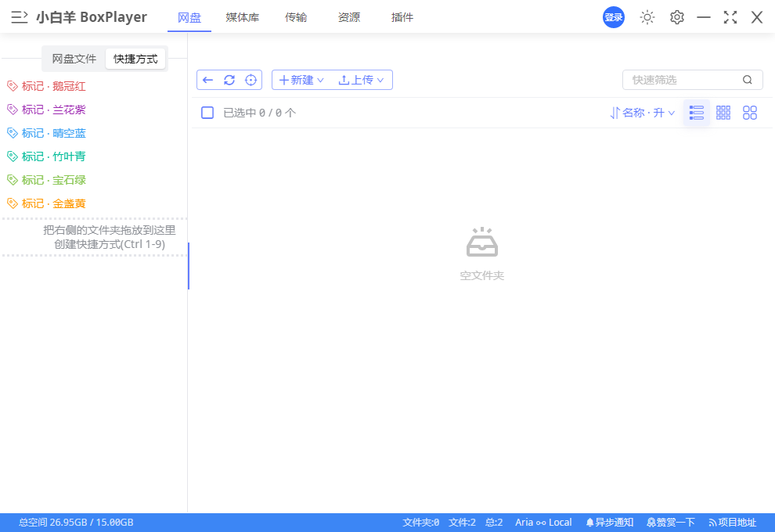
Task: Click the 快速筛选 quick filter input field
Action: pos(681,79)
